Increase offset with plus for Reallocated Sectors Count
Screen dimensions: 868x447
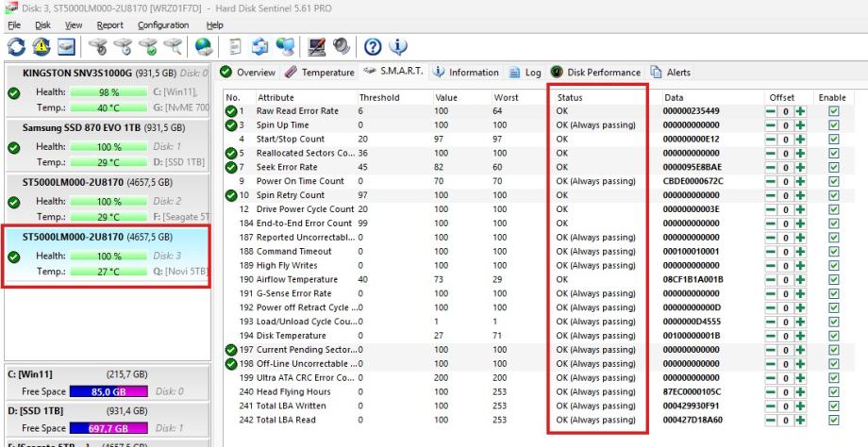tap(800, 153)
